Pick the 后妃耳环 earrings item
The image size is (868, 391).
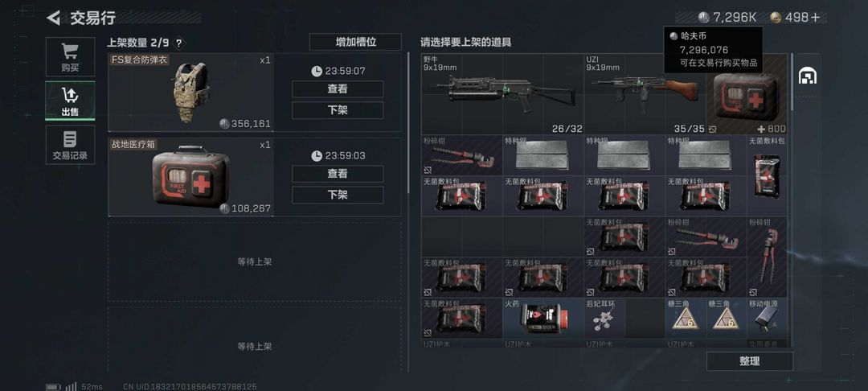(604, 319)
